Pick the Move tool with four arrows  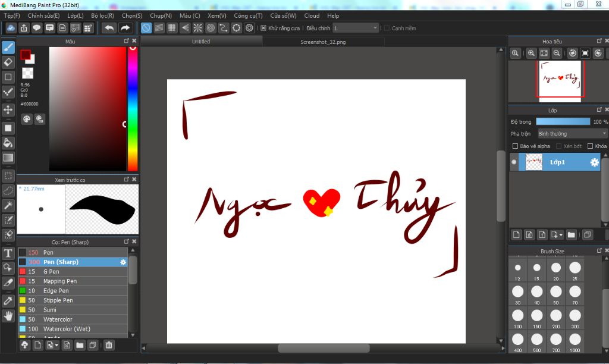pos(8,110)
